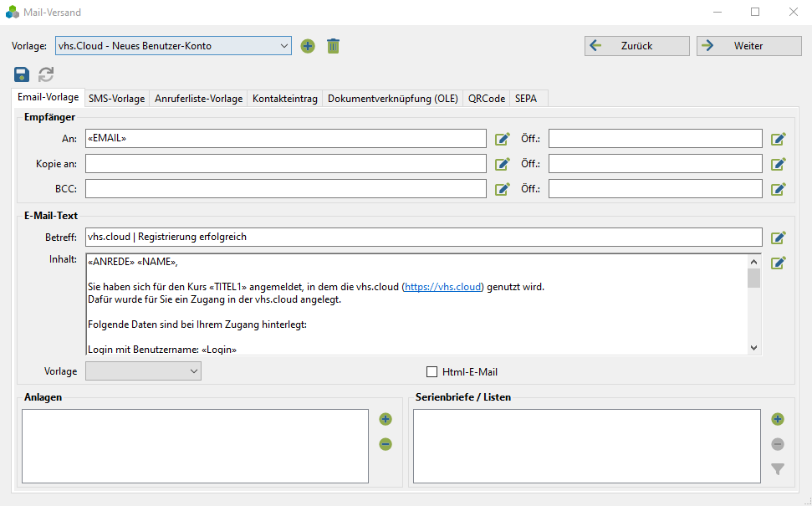Refresh the template with the reload icon
The width and height of the screenshot is (812, 506).
pos(46,74)
